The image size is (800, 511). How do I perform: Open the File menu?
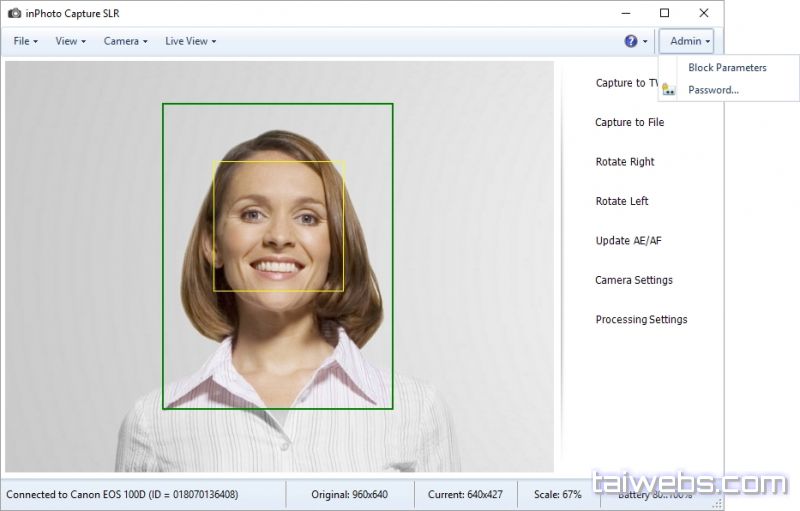(x=25, y=41)
